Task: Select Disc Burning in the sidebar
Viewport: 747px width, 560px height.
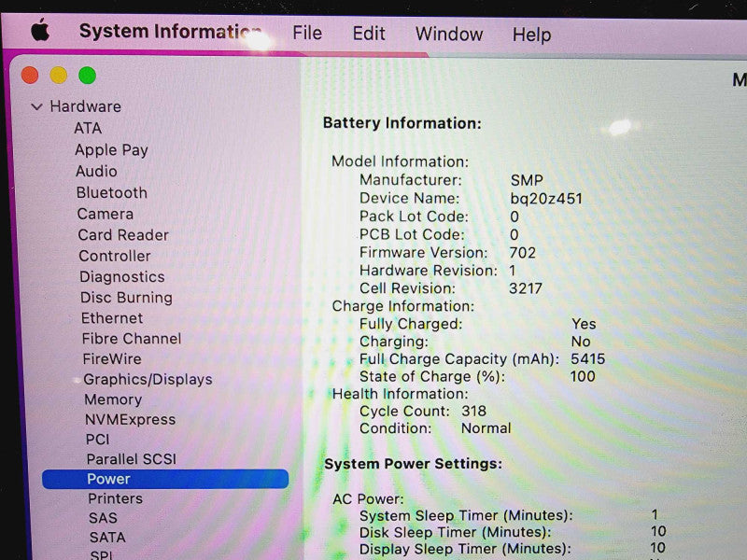Action: (x=127, y=298)
